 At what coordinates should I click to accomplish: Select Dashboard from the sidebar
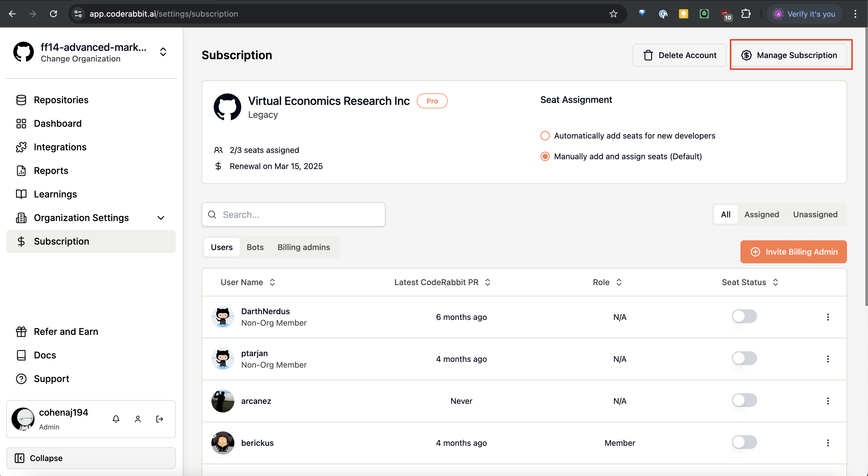coord(58,123)
